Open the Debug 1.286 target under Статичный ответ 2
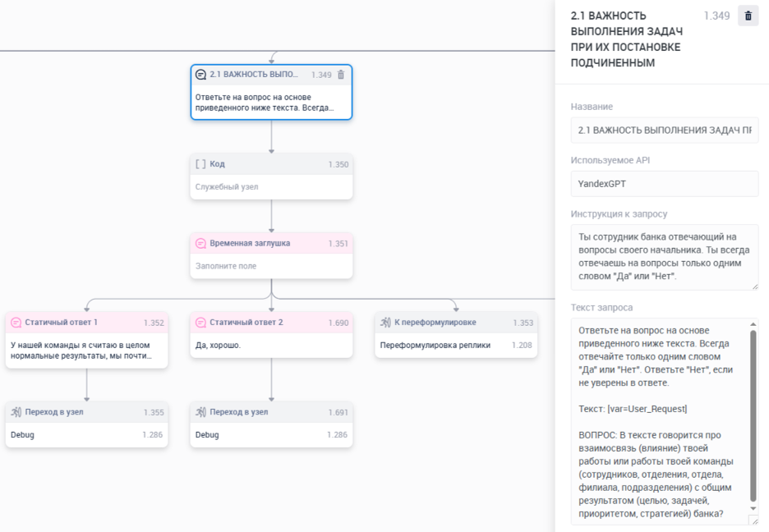 coord(271,434)
